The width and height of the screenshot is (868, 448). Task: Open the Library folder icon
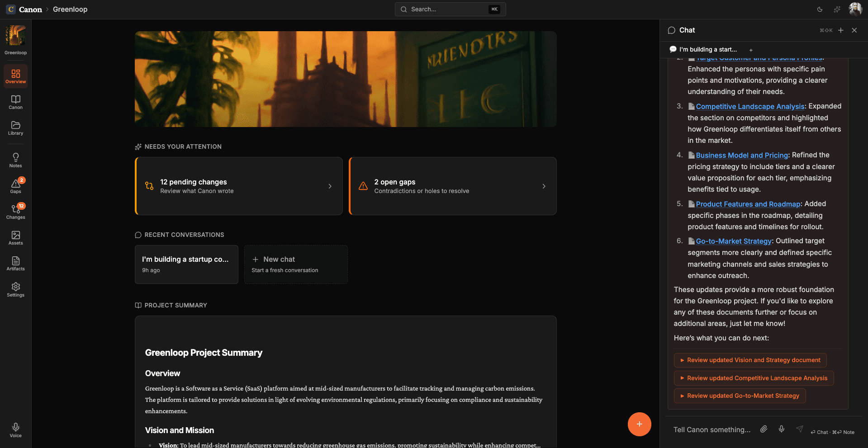(15, 127)
